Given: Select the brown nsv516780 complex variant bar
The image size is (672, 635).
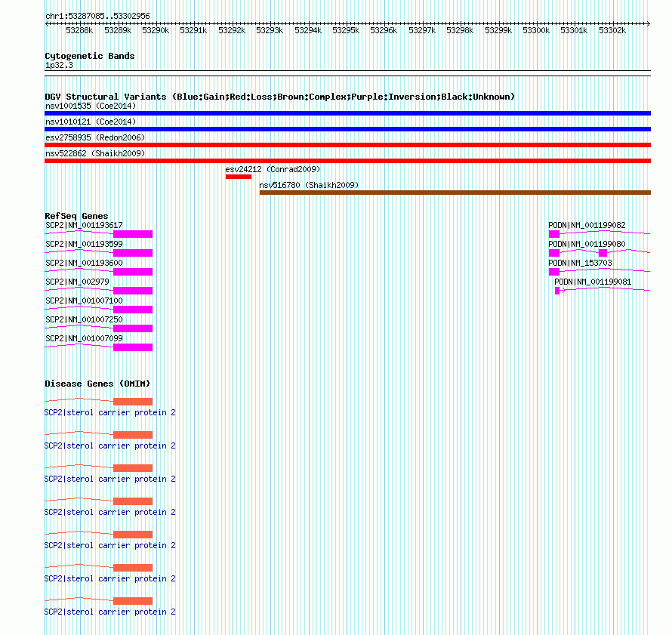Looking at the screenshot, I should click(455, 193).
